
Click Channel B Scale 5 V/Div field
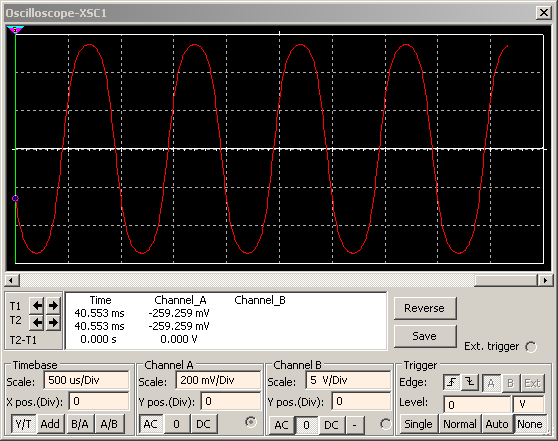[348, 380]
